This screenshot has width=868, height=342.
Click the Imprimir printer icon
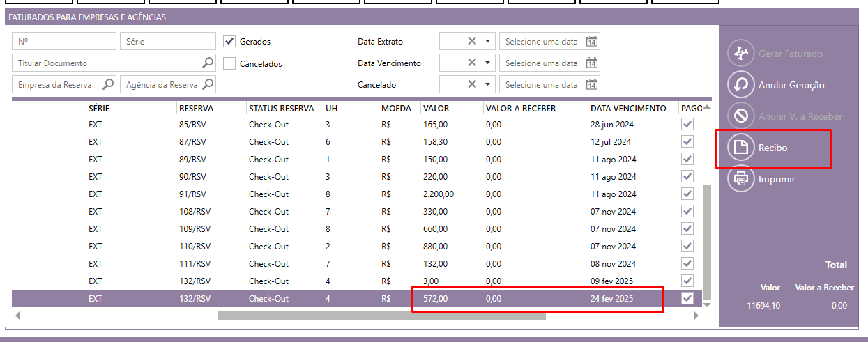coord(740,179)
